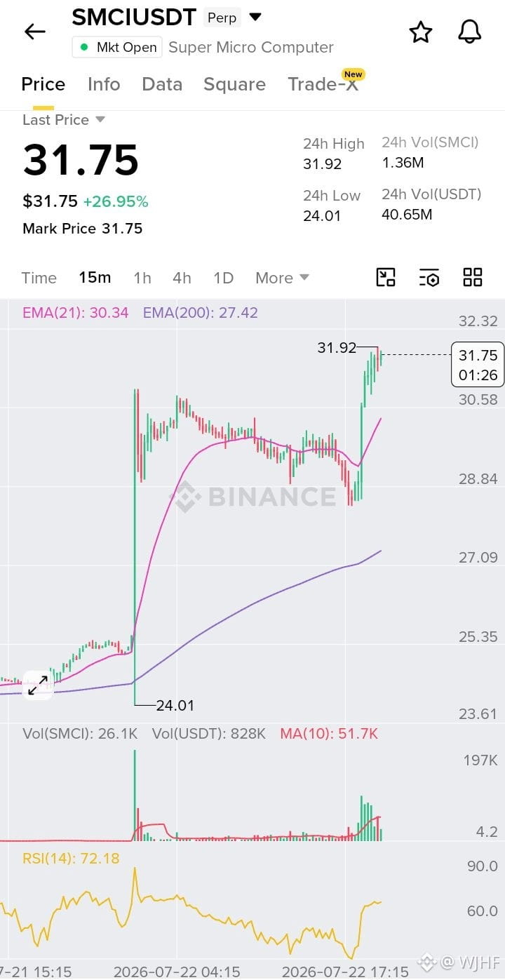Tap the 24h Vol(SMCI) value 1.36M

[403, 163]
